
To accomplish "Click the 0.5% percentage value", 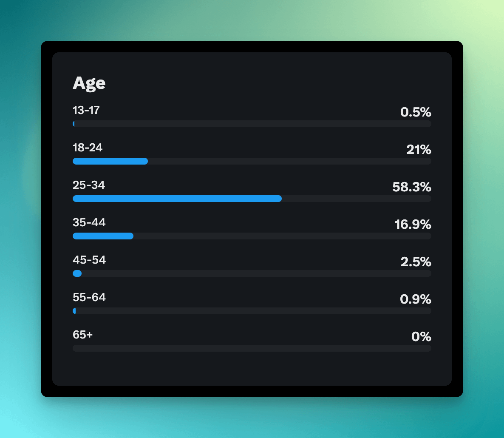I will pos(416,112).
